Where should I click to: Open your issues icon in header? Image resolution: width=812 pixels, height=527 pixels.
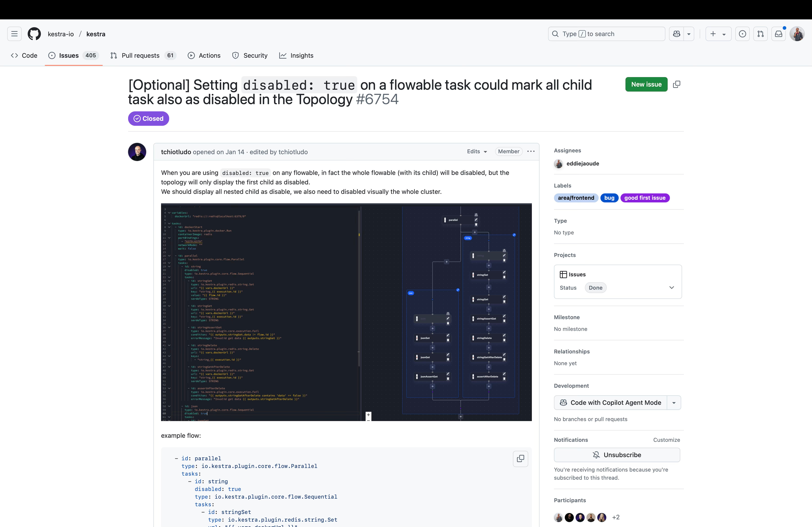(x=742, y=34)
